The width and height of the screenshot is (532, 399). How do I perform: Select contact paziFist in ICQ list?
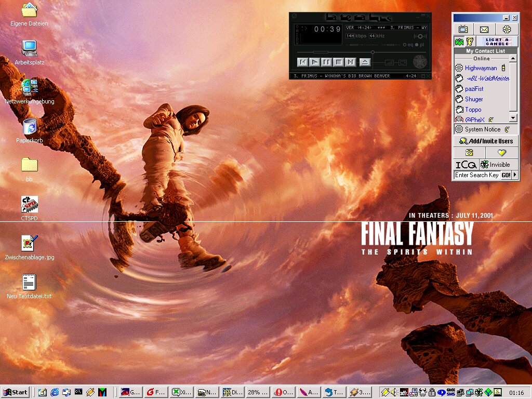coord(470,89)
